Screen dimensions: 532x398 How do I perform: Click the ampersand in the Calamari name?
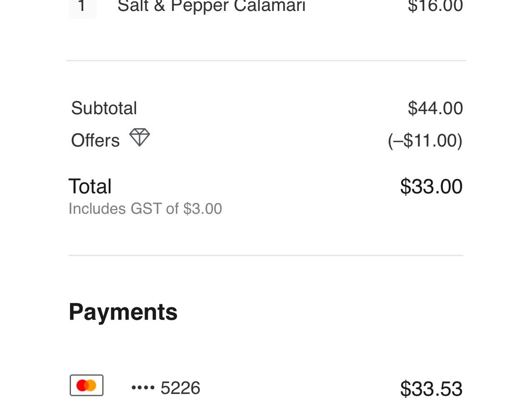tap(158, 6)
